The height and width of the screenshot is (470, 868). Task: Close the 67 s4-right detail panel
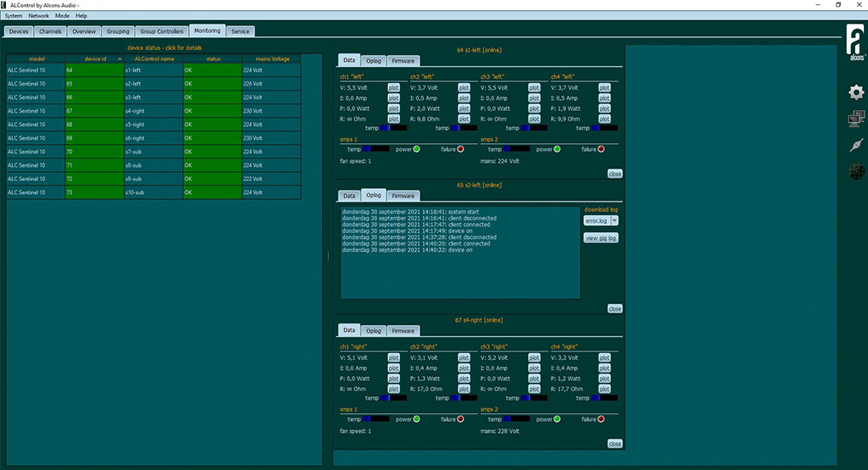tap(615, 444)
